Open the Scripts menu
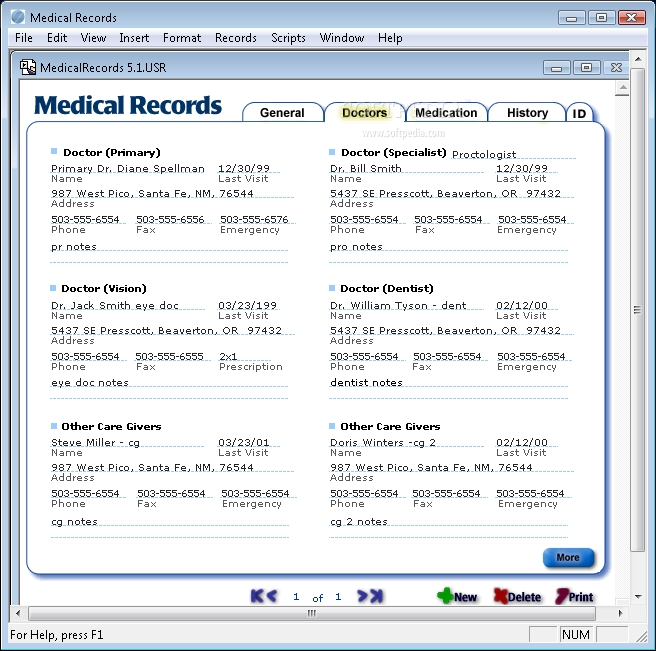656x651 pixels. [288, 38]
